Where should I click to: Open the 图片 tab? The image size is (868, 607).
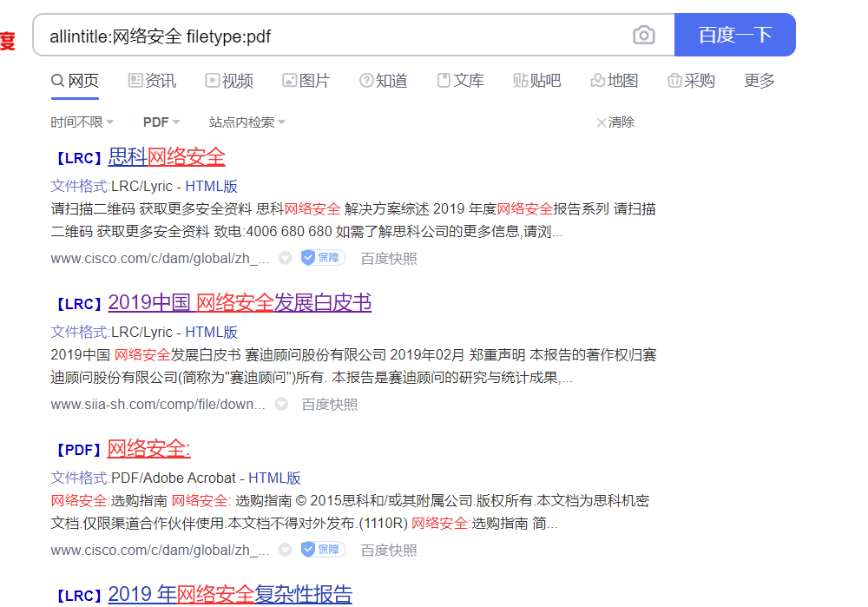point(306,81)
